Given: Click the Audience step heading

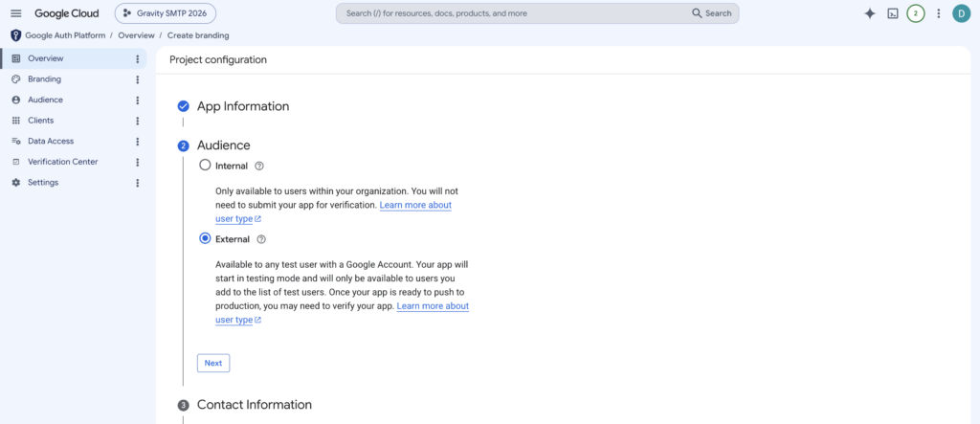Looking at the screenshot, I should coord(224,145).
